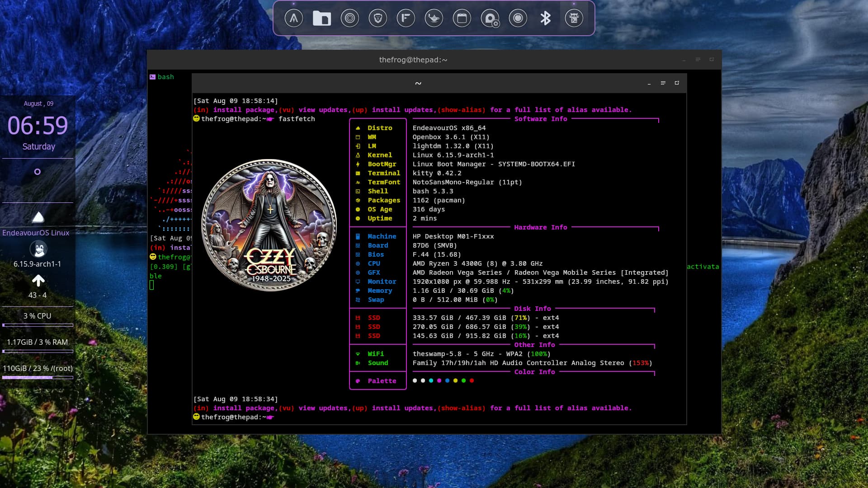868x488 pixels.
Task: Open the F-logo app in the dock
Action: [x=406, y=19]
